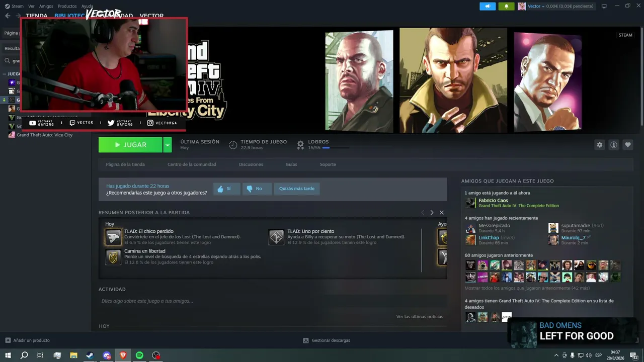Image resolution: width=644 pixels, height=362 pixels.
Task: Open the Guías tab
Action: click(x=291, y=164)
